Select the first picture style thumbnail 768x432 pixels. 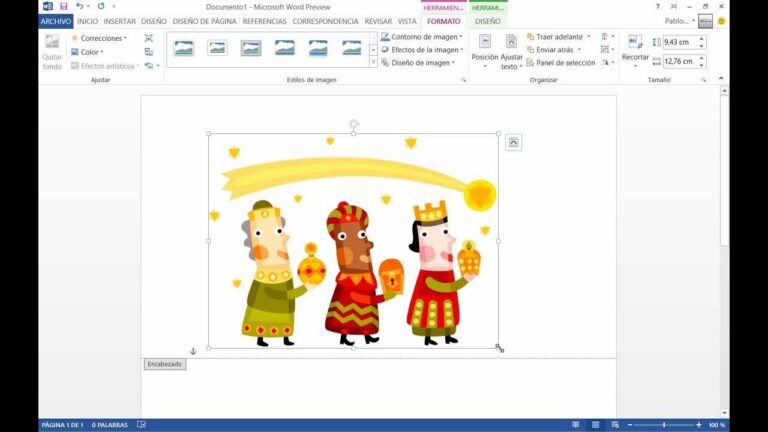tap(183, 47)
